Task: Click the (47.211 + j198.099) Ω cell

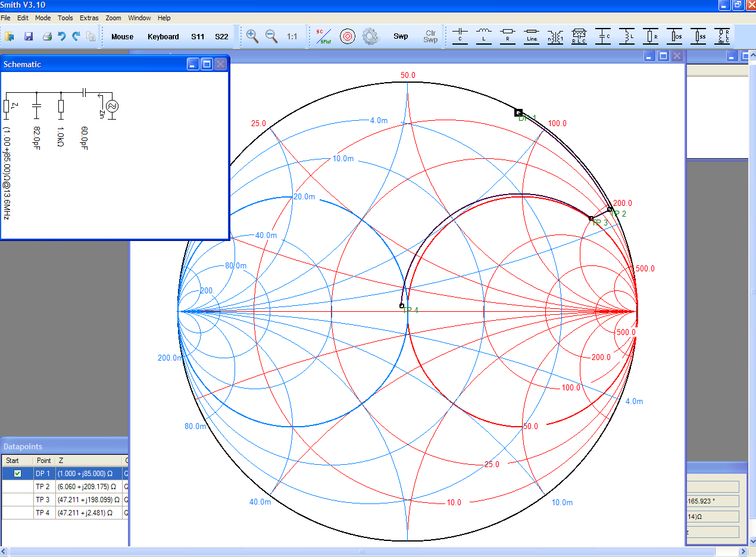Action: tap(88, 500)
